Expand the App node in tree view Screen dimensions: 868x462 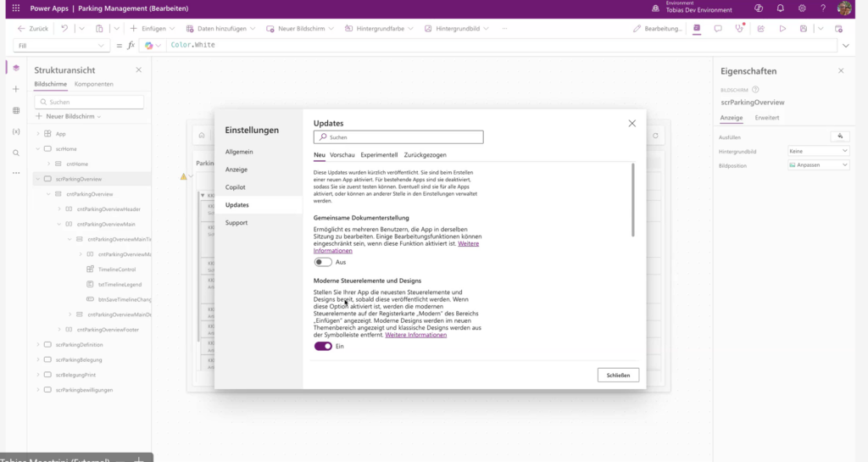coord(38,134)
